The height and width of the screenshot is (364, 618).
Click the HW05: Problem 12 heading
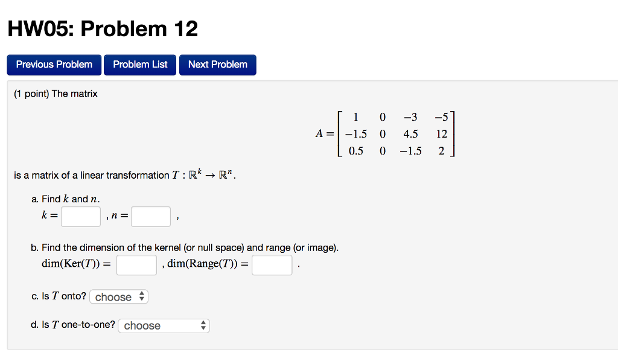tap(101, 28)
